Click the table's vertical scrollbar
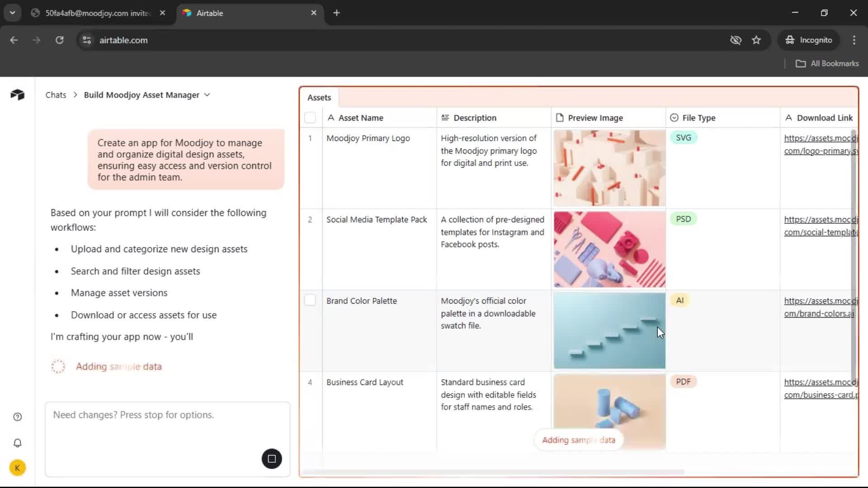Image resolution: width=868 pixels, height=488 pixels. pyautogui.click(x=854, y=258)
